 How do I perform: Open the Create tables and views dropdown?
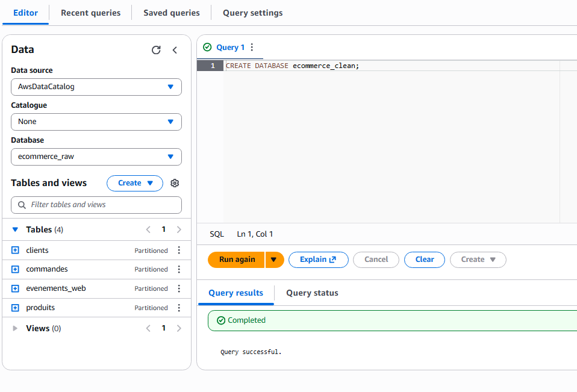[135, 183]
